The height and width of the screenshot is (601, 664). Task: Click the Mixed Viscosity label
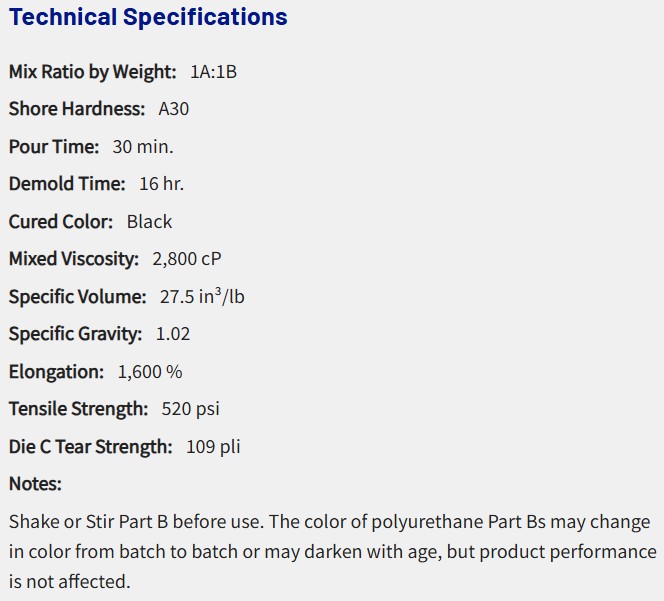[73, 259]
